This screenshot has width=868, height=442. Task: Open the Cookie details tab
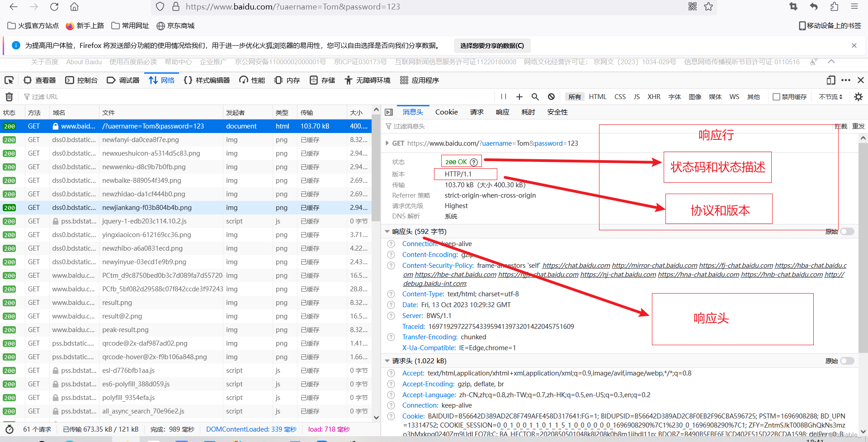coord(446,112)
